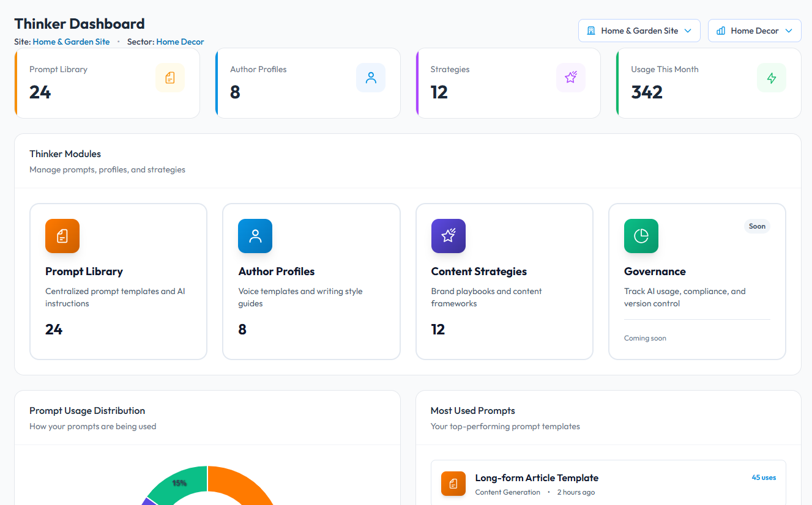Click the sparkle star icon in Strategies stat
The width and height of the screenshot is (812, 505).
tap(570, 78)
